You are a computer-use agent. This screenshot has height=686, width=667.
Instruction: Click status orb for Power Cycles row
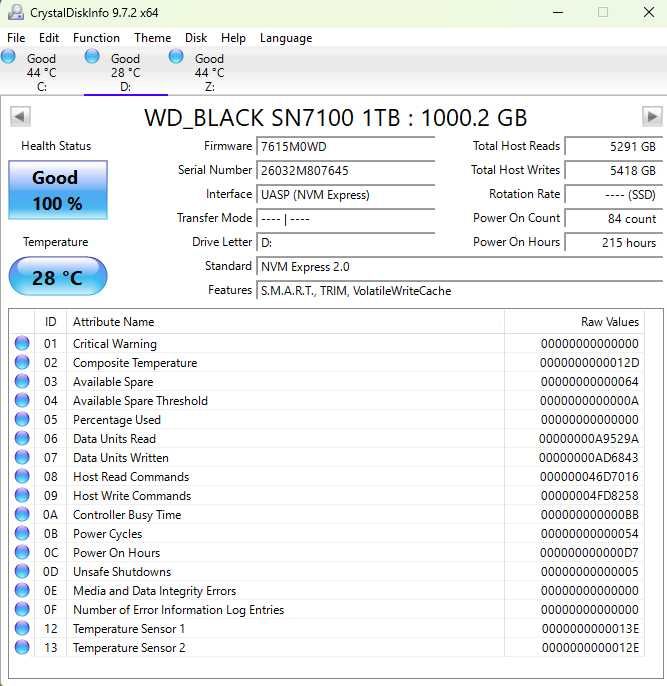point(22,533)
